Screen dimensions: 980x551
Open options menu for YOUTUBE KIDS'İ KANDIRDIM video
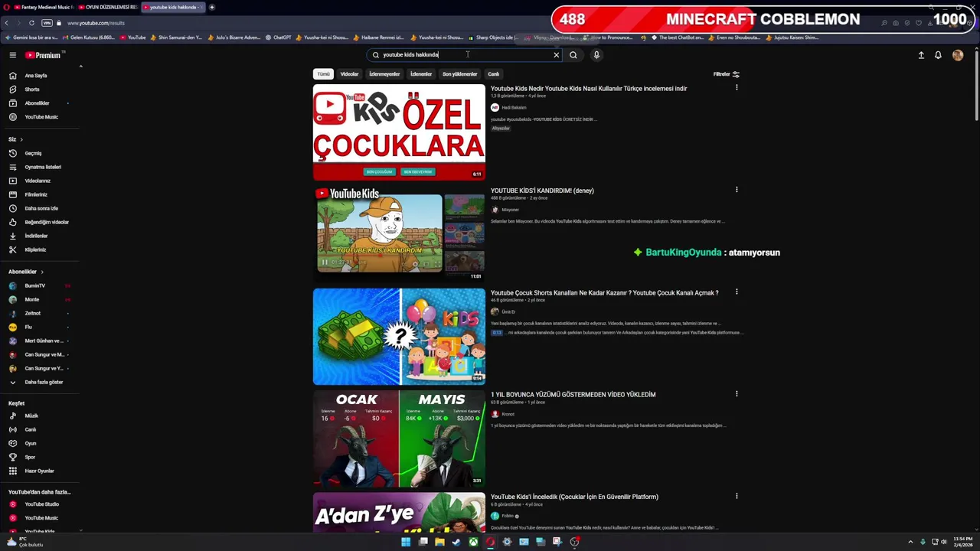coord(737,190)
